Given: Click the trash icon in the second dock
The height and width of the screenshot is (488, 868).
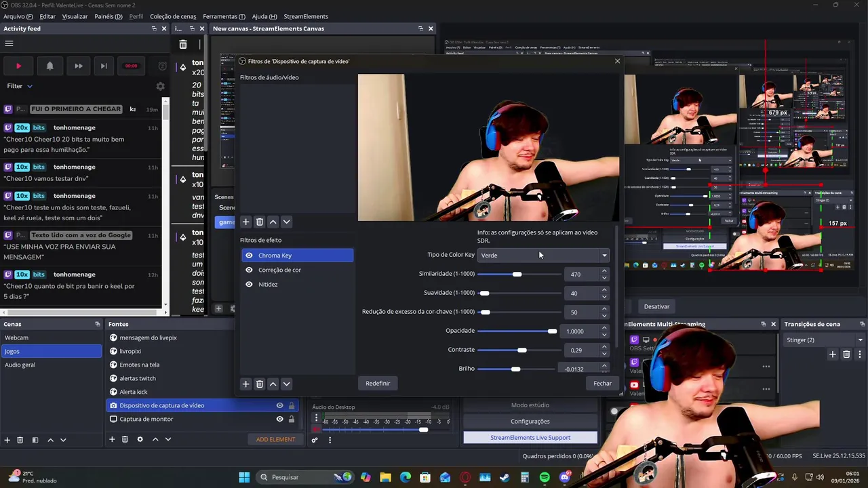Looking at the screenshot, I should [x=183, y=44].
